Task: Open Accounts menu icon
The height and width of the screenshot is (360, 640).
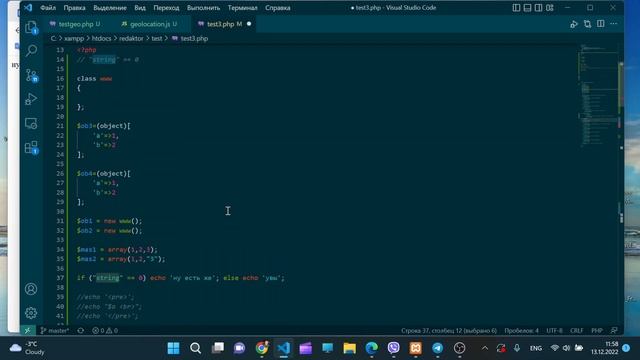Action: pyautogui.click(x=31, y=289)
